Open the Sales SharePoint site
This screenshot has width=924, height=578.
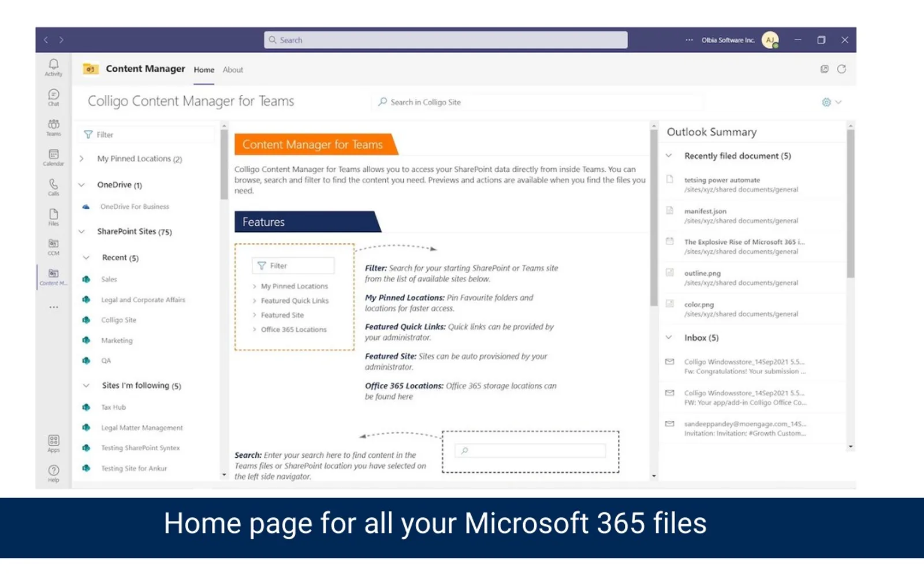[109, 279]
